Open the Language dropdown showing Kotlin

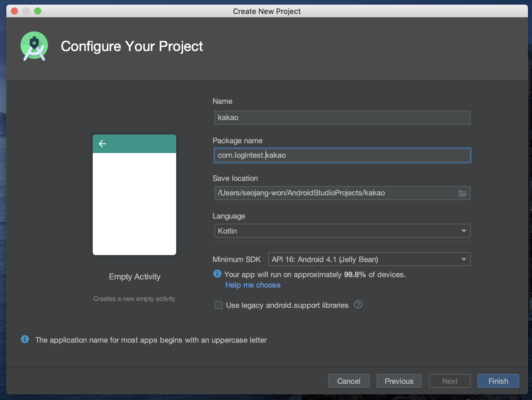click(x=342, y=231)
